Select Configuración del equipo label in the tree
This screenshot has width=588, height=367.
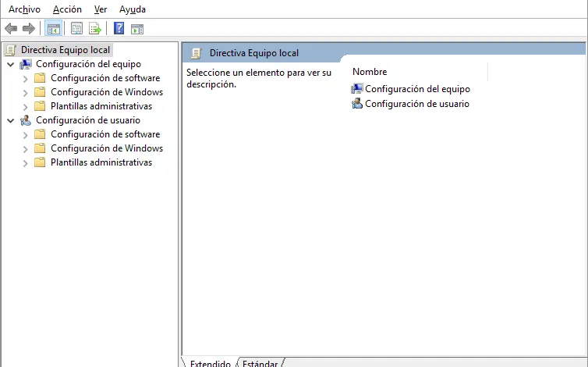click(88, 64)
